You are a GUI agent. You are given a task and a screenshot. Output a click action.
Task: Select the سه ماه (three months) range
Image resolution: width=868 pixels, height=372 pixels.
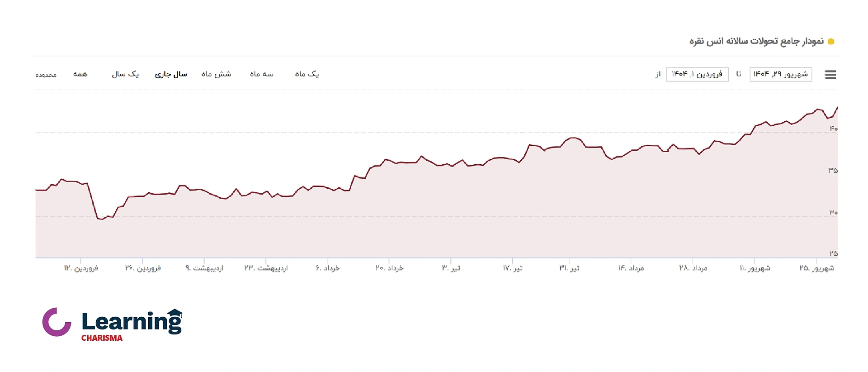[262, 74]
